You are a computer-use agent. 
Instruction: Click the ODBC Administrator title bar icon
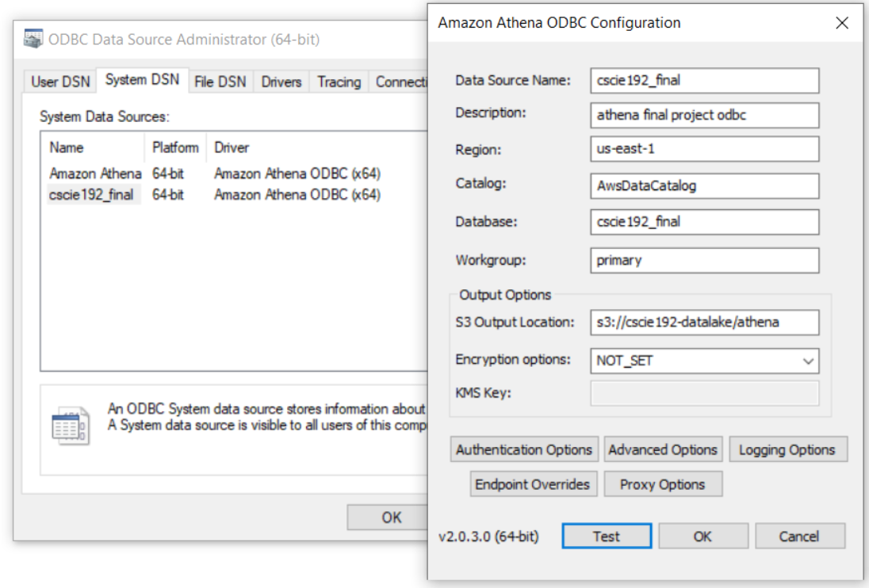[33, 39]
